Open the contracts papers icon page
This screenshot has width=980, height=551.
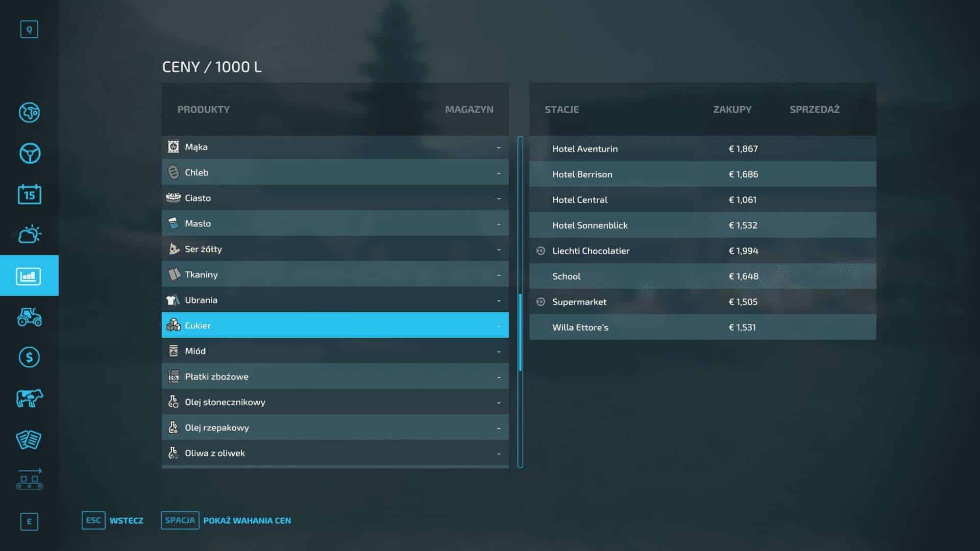[x=29, y=439]
